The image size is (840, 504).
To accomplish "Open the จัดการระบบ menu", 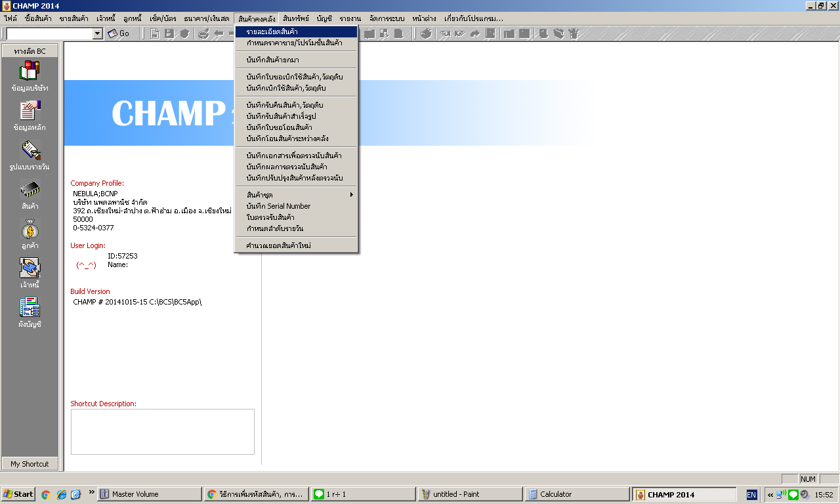I will pyautogui.click(x=387, y=18).
